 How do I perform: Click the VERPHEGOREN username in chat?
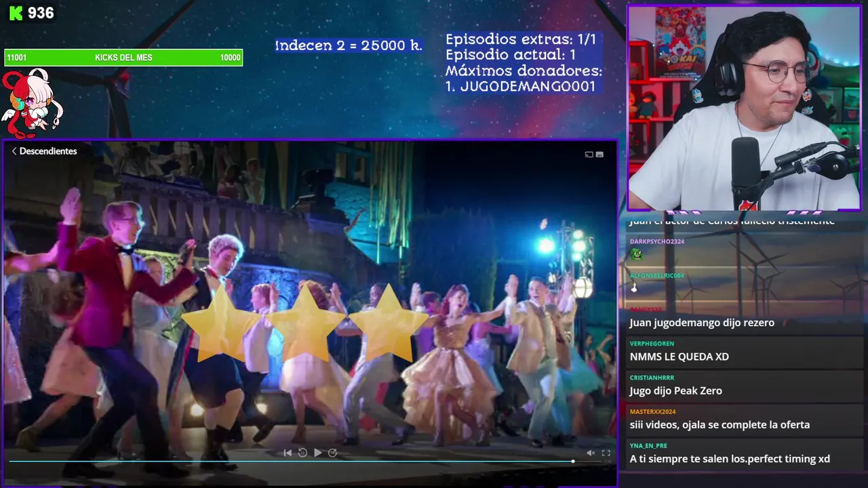652,344
